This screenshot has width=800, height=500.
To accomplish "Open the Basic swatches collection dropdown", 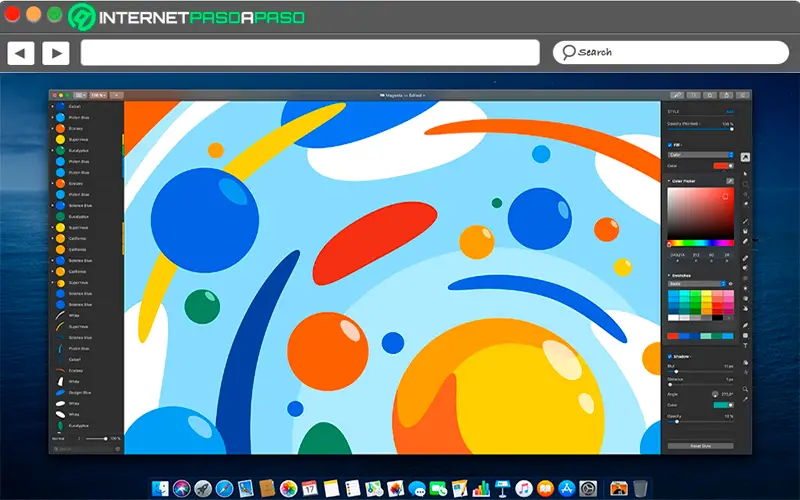I will [x=697, y=284].
